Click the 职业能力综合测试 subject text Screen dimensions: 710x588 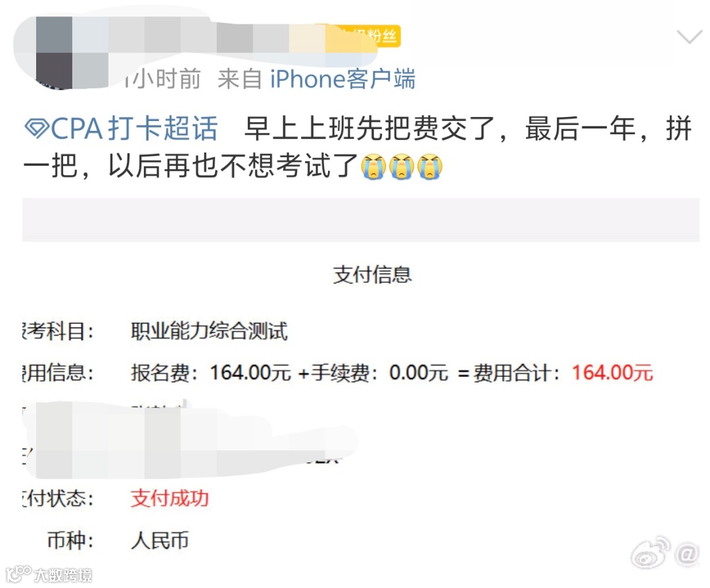point(209,331)
